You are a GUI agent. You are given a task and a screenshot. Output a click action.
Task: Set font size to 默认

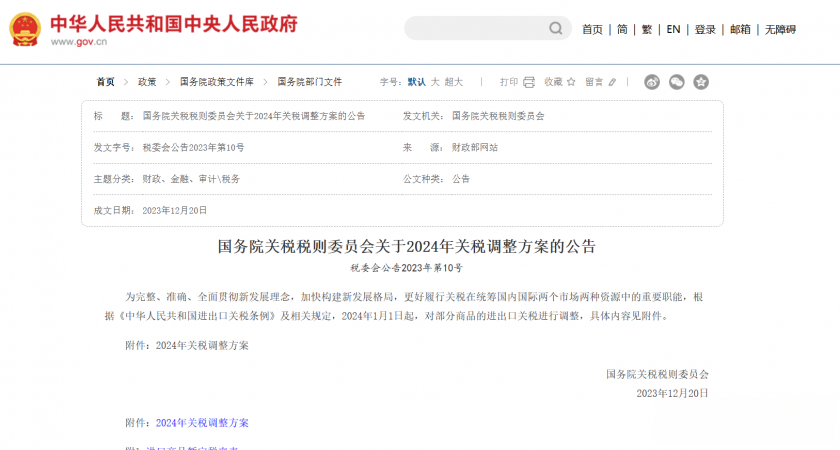click(x=416, y=82)
